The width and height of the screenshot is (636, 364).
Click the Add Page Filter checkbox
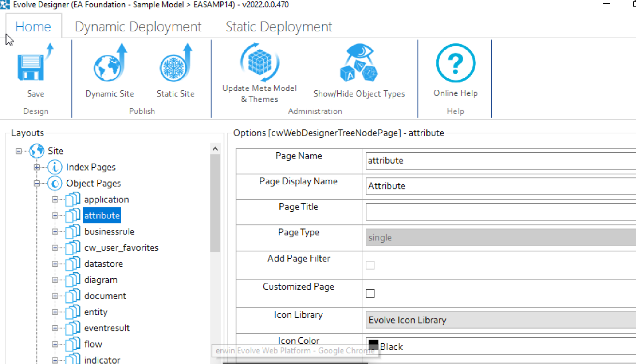tap(370, 265)
